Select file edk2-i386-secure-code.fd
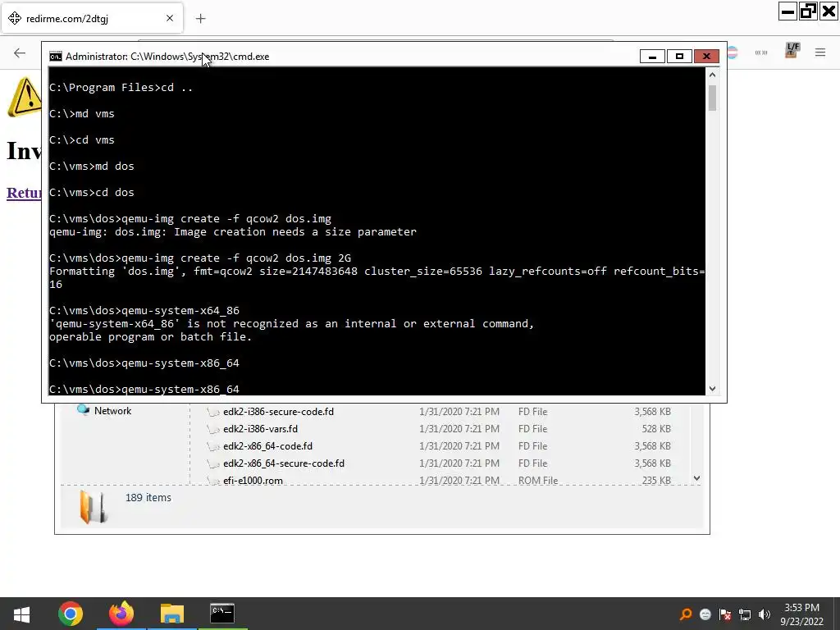Viewport: 840px width, 630px height. coord(278,412)
